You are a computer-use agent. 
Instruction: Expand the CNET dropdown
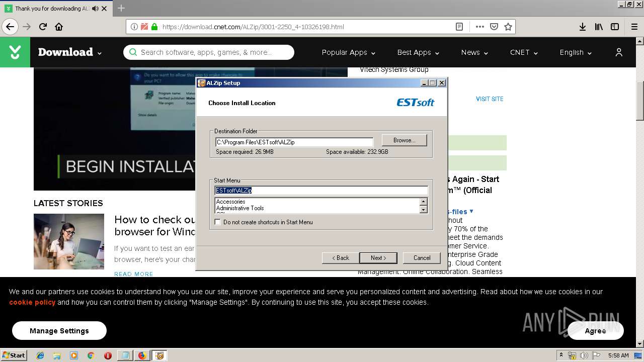pos(524,52)
